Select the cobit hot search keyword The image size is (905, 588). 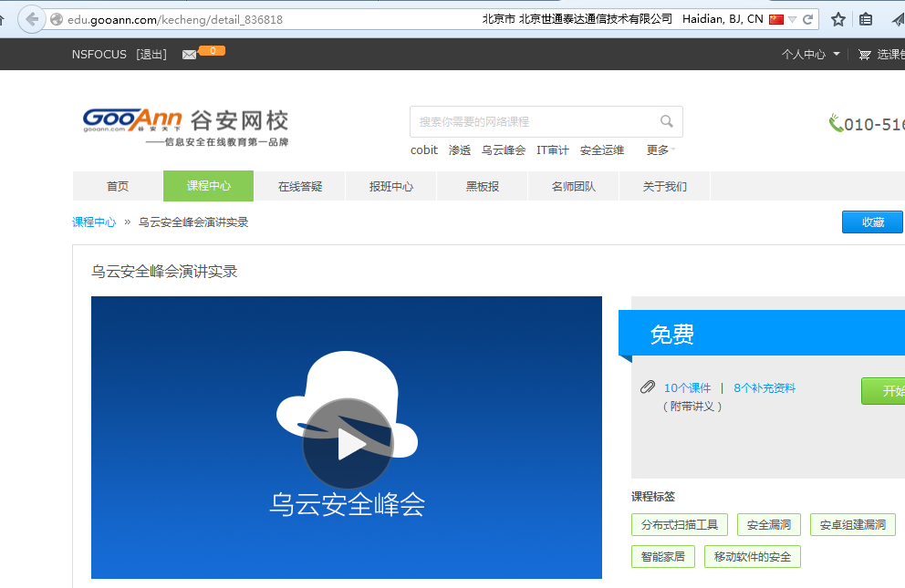pos(424,150)
